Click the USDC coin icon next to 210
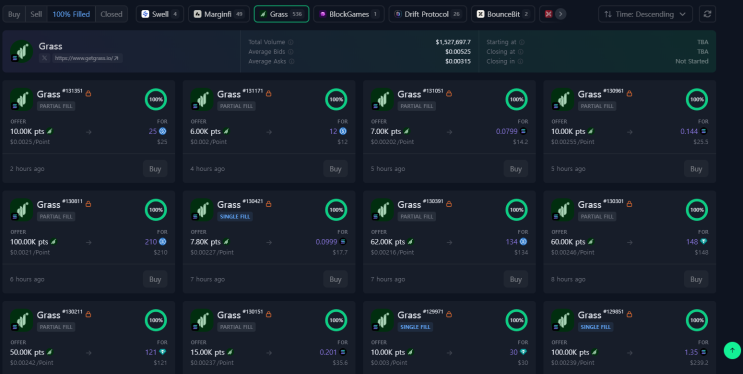Screen dimensions: 743x374 click(163, 242)
